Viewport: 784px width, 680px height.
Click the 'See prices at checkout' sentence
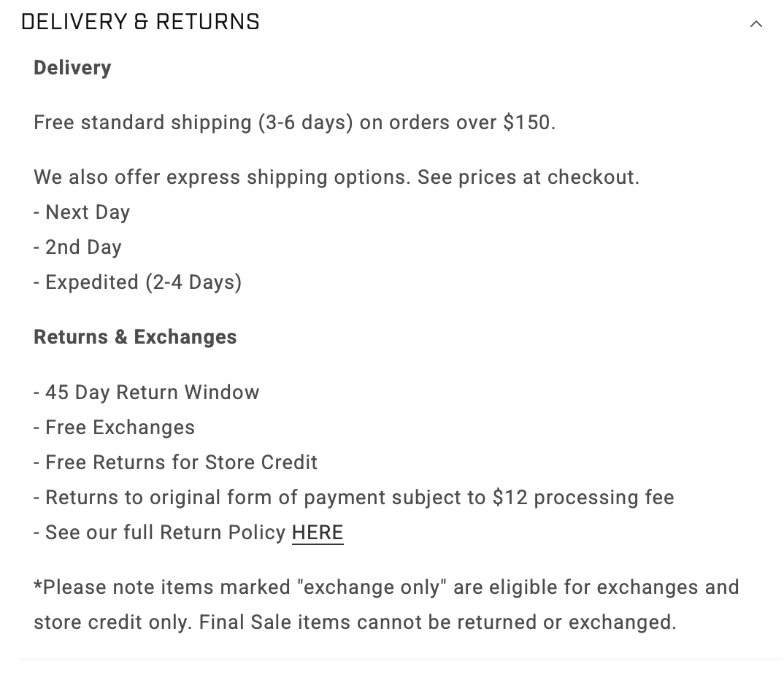pyautogui.click(x=528, y=177)
